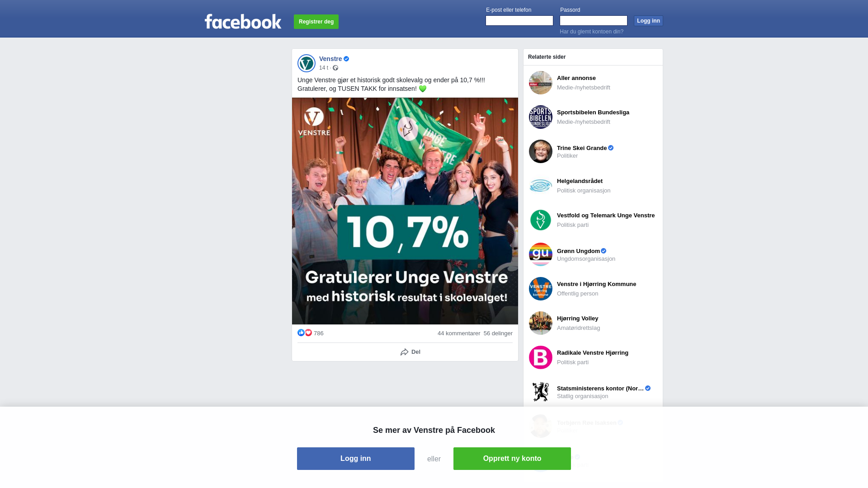View the 44 kommentarer link
The image size is (868, 488).
pyautogui.click(x=459, y=333)
